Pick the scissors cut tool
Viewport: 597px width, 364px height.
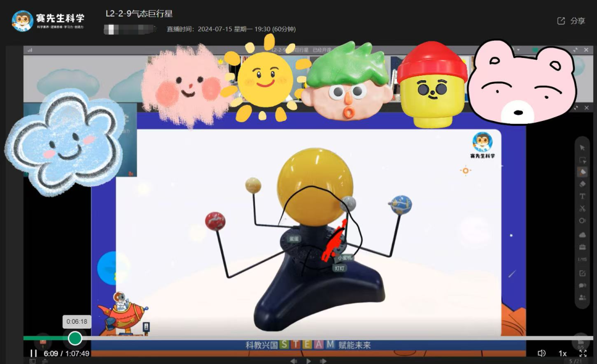582,208
